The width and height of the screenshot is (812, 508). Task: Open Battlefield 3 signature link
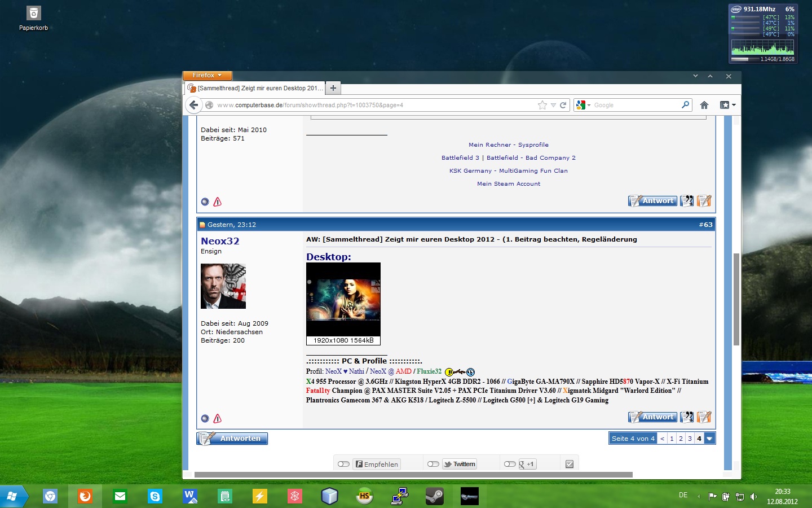point(460,158)
